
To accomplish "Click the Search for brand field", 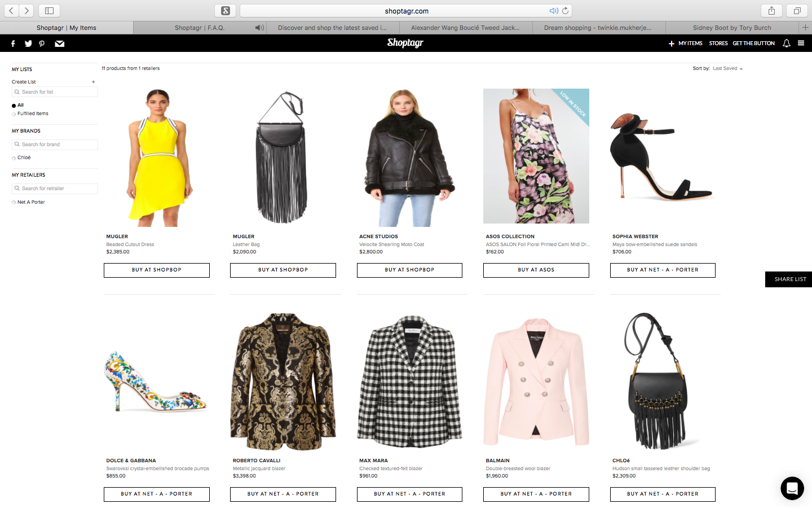I will click(55, 144).
